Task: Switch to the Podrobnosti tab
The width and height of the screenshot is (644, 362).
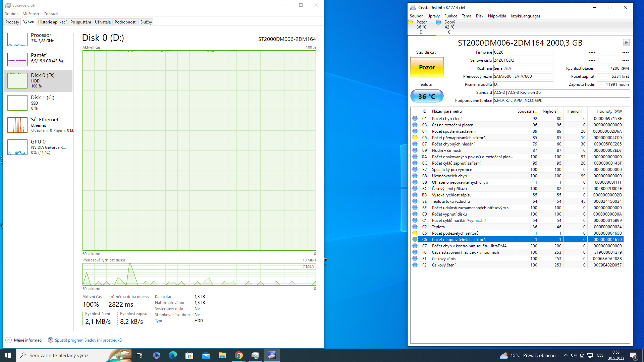Action: point(125,22)
